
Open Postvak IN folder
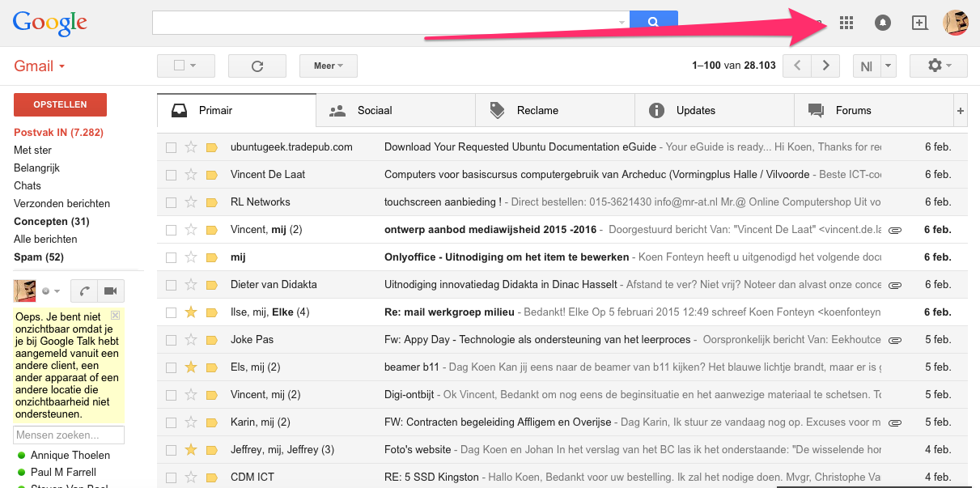[x=58, y=132]
